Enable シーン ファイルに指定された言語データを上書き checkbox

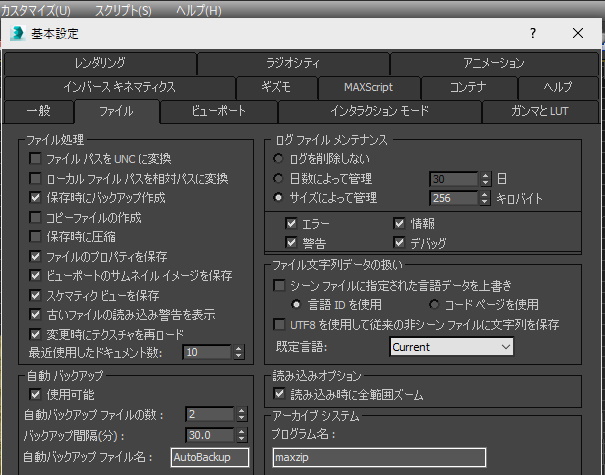point(279,286)
